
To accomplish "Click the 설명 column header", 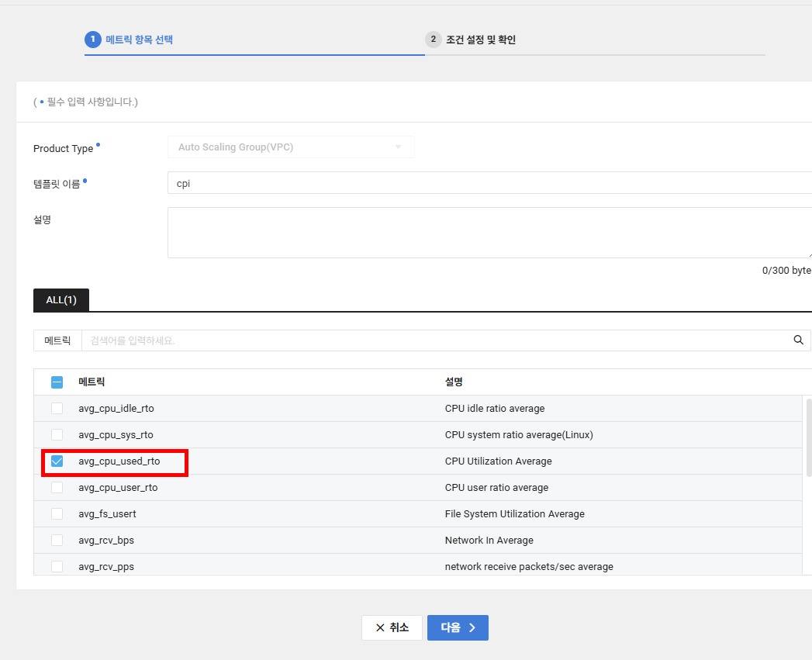I will click(x=454, y=382).
